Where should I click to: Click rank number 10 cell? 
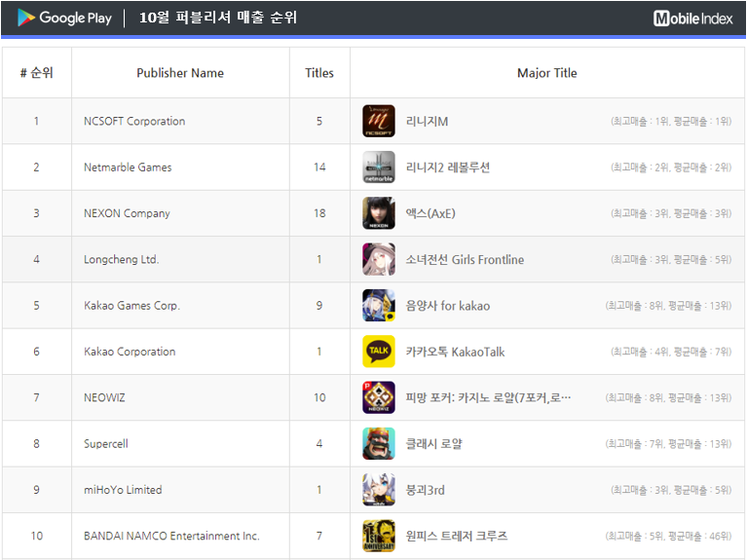pos(37,536)
